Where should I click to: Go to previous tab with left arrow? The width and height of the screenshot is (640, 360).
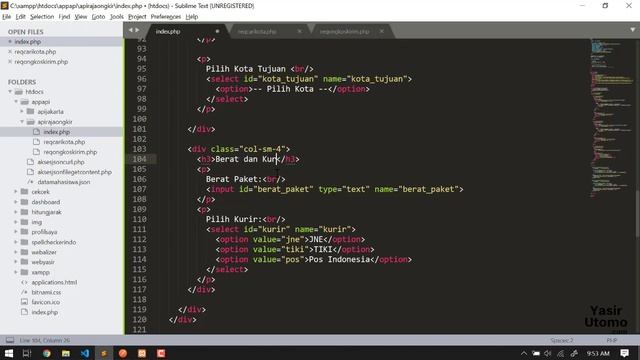tap(131, 30)
